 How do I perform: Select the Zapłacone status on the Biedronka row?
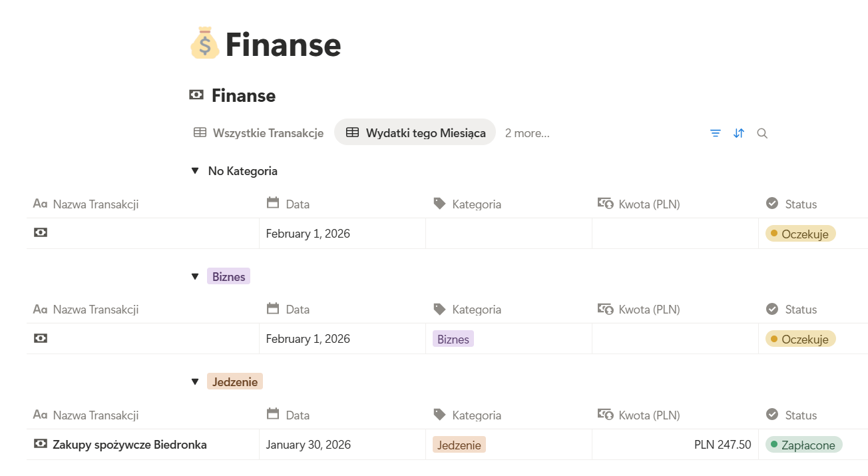803,444
